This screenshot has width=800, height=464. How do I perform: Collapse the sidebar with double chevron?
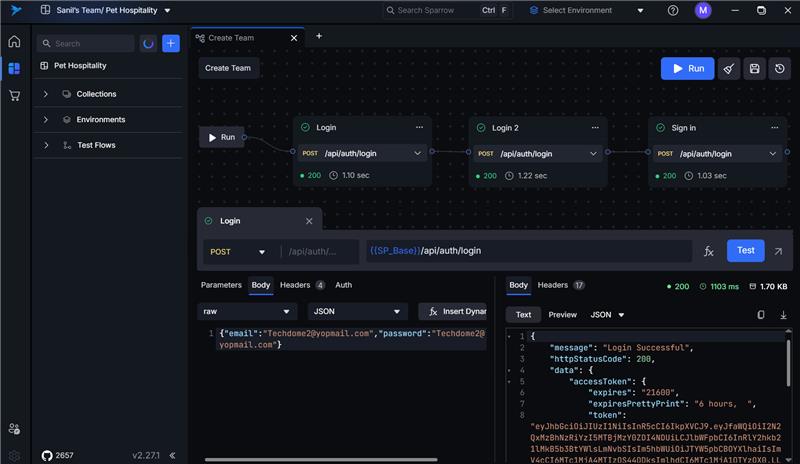[172, 455]
